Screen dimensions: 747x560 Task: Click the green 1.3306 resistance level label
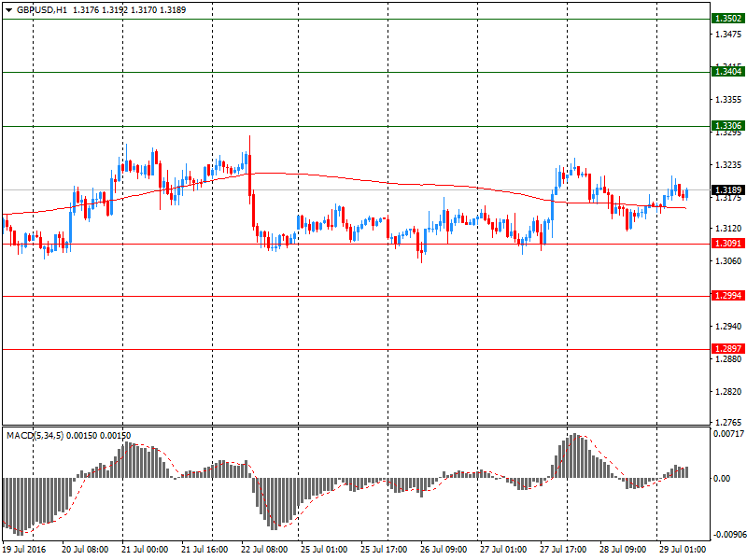(728, 126)
